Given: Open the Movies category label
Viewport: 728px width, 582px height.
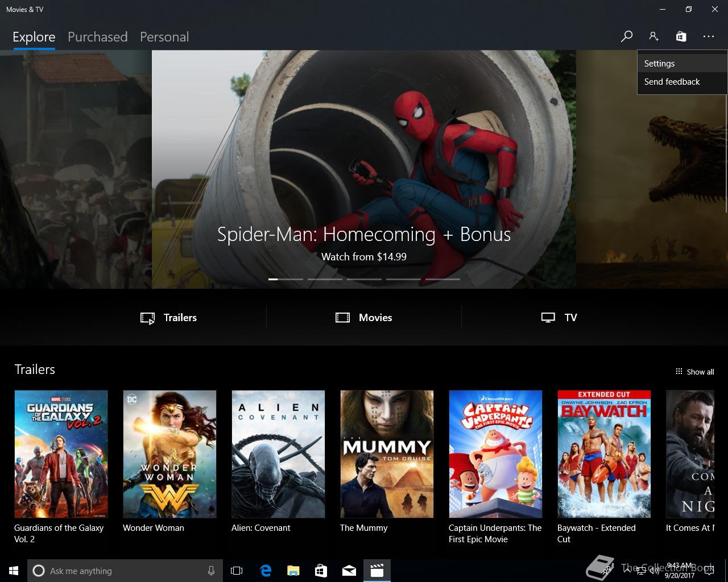Looking at the screenshot, I should 375,318.
